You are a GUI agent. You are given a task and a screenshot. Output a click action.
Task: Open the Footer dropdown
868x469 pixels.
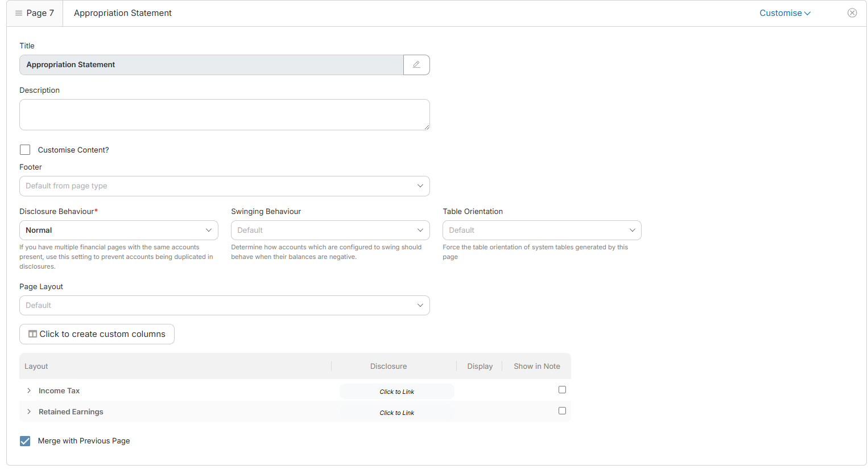(x=224, y=186)
